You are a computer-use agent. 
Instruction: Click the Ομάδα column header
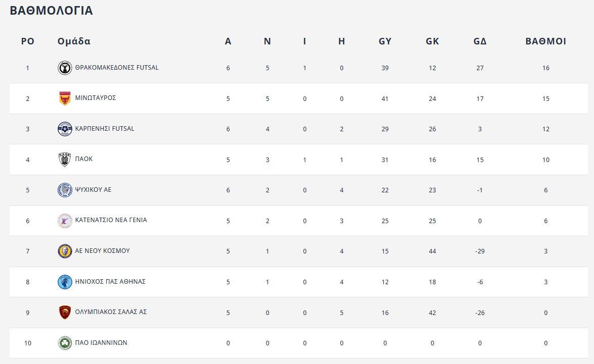74,41
